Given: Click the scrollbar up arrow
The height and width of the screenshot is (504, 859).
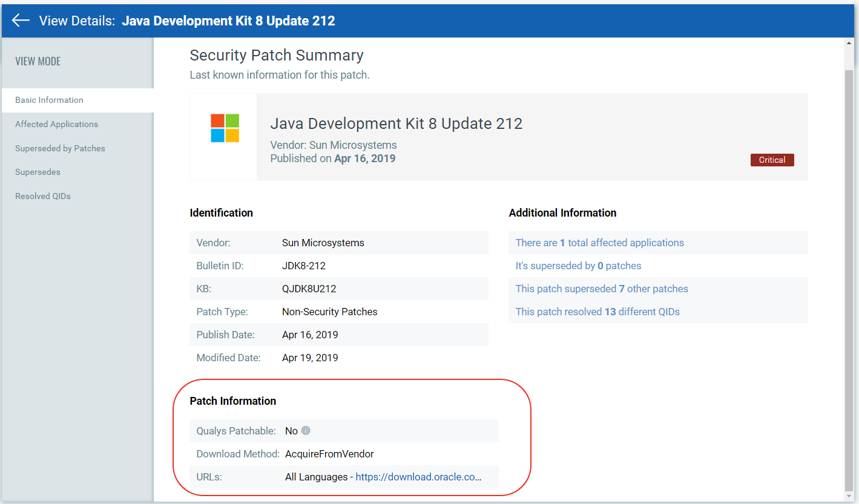Looking at the screenshot, I should coord(849,44).
